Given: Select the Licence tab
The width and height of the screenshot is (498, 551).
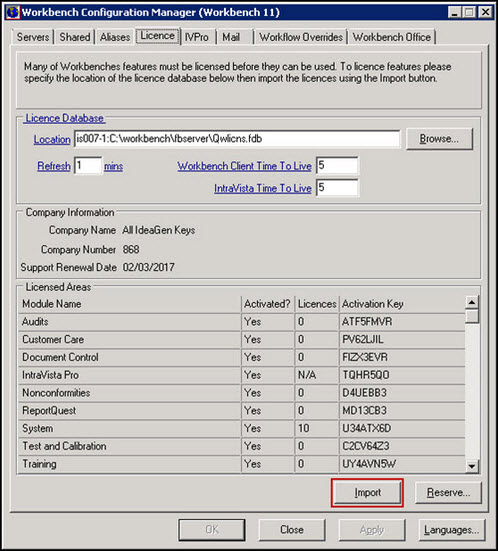Looking at the screenshot, I should [x=157, y=36].
